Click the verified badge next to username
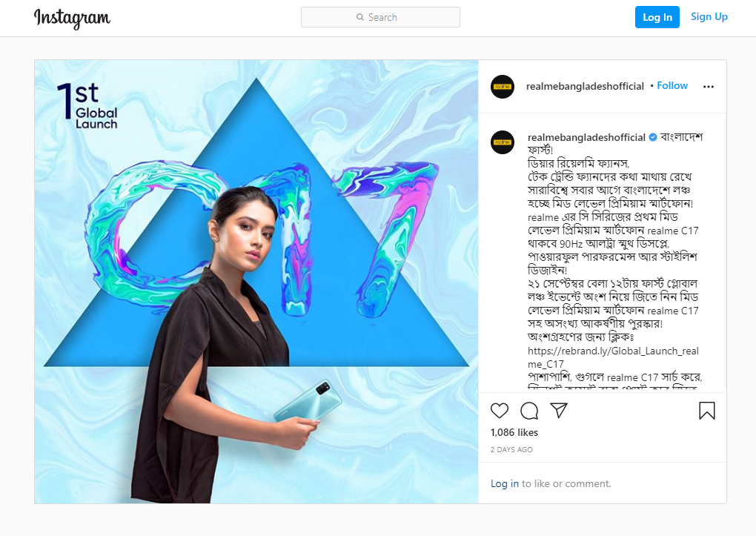This screenshot has width=756, height=536. (x=653, y=137)
